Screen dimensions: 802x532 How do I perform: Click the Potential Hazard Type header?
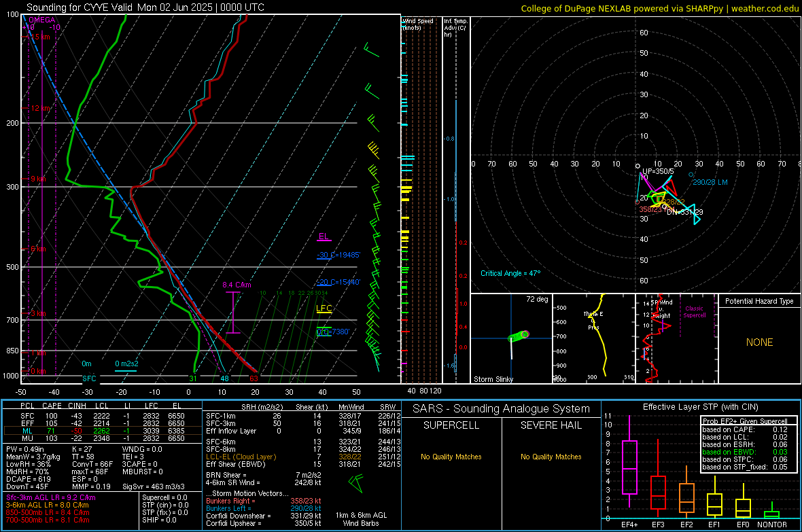click(759, 301)
